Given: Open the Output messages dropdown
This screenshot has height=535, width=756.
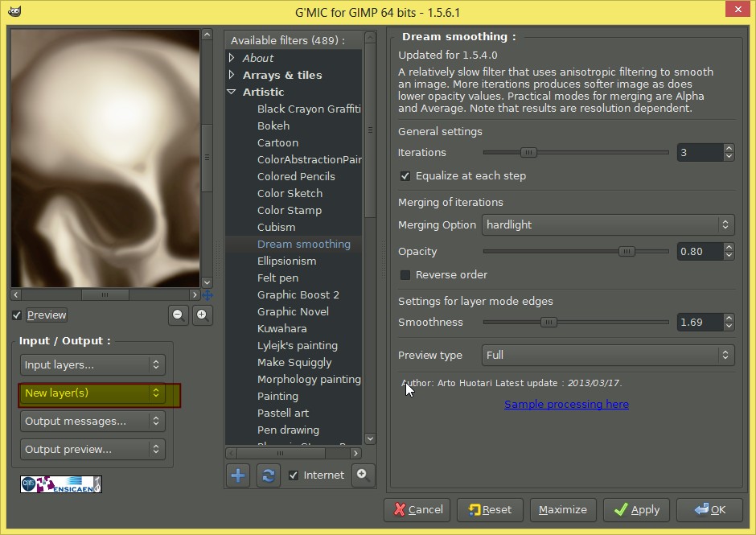Looking at the screenshot, I should pos(92,421).
